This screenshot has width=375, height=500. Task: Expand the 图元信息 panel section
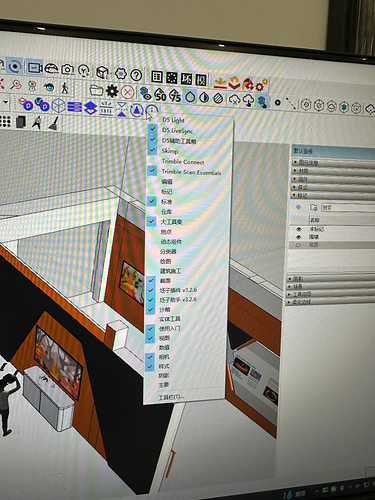pos(333,162)
